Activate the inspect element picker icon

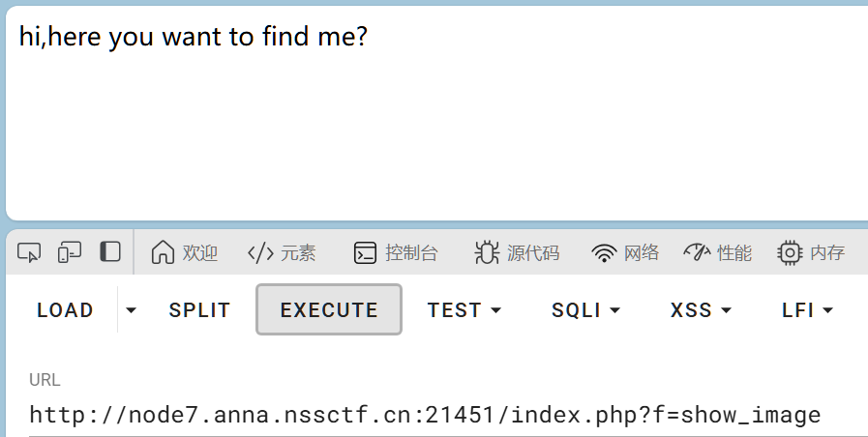(x=29, y=253)
